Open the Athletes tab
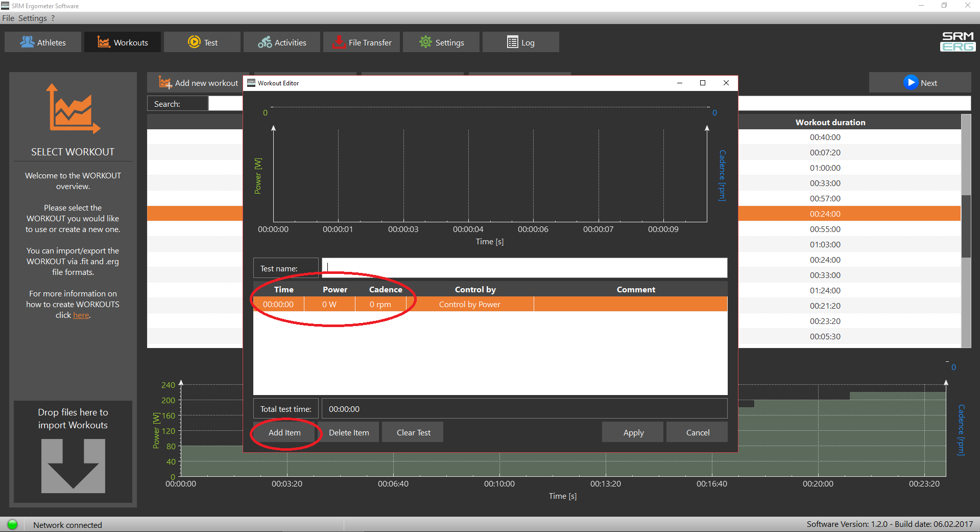Image resolution: width=980 pixels, height=532 pixels. [x=43, y=42]
